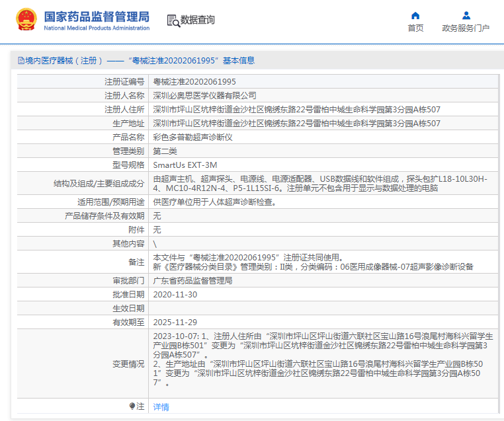Click management category value 第二类
The height and width of the screenshot is (421, 504).
tap(165, 151)
